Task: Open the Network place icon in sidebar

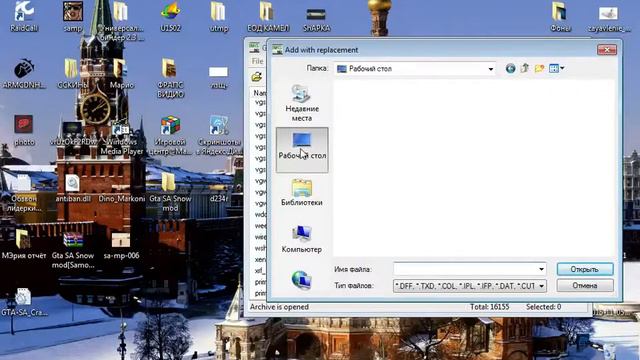Action: (302, 280)
